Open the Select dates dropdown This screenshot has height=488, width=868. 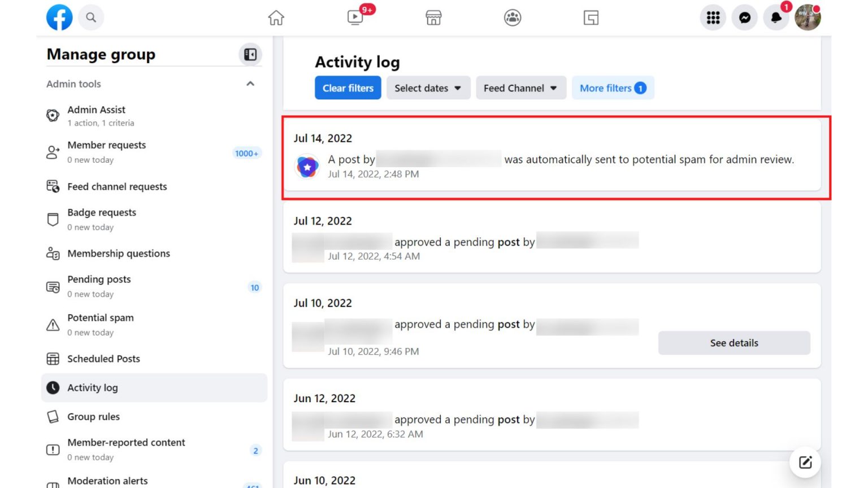(428, 88)
